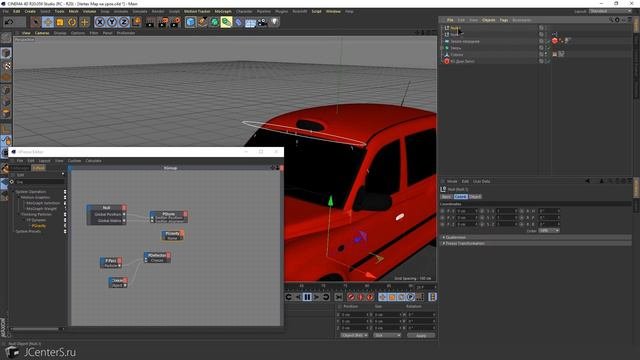Add a Cube primitive from toolbar

click(190, 22)
